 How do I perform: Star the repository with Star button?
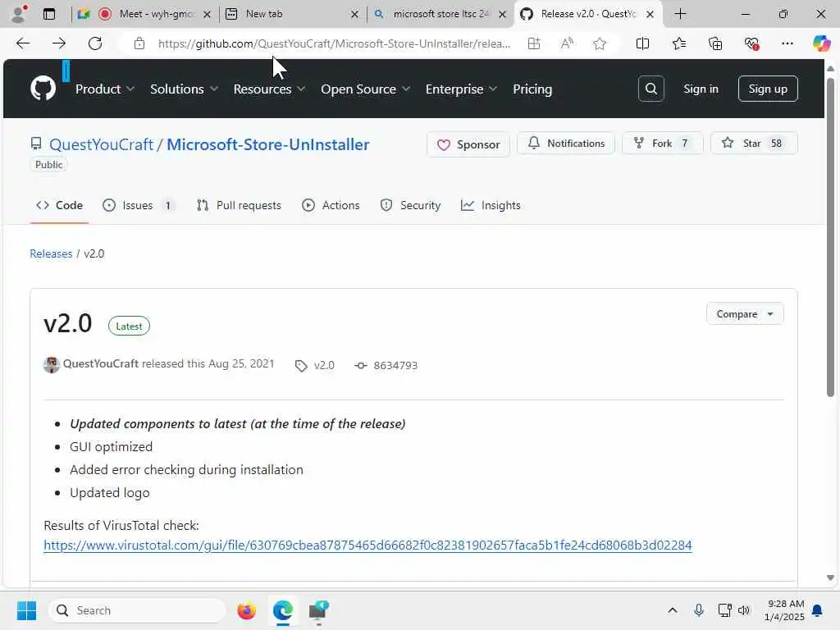(x=754, y=144)
